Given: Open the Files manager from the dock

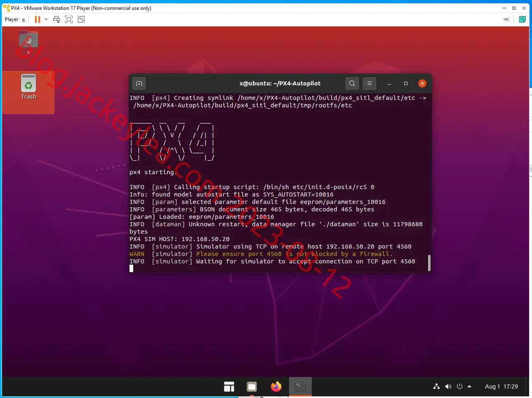Looking at the screenshot, I should pyautogui.click(x=252, y=387).
